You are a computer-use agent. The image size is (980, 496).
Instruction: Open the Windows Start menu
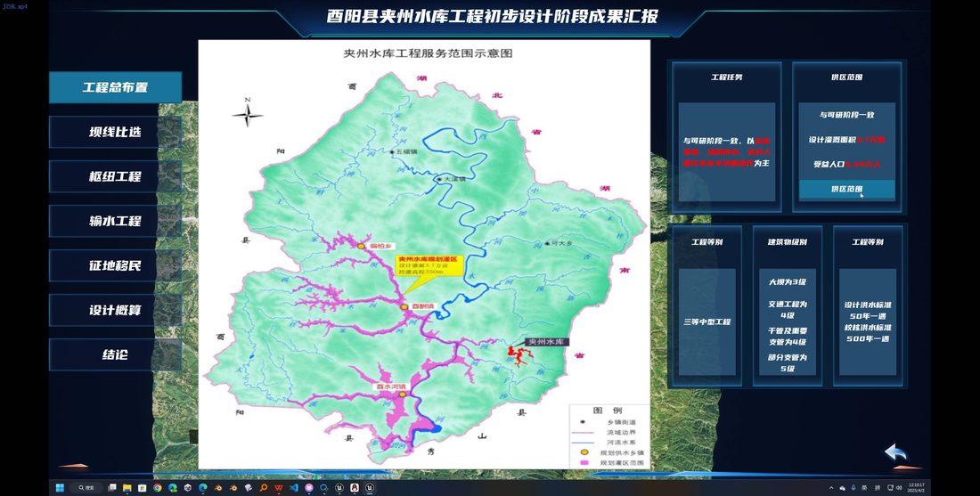[x=60, y=488]
